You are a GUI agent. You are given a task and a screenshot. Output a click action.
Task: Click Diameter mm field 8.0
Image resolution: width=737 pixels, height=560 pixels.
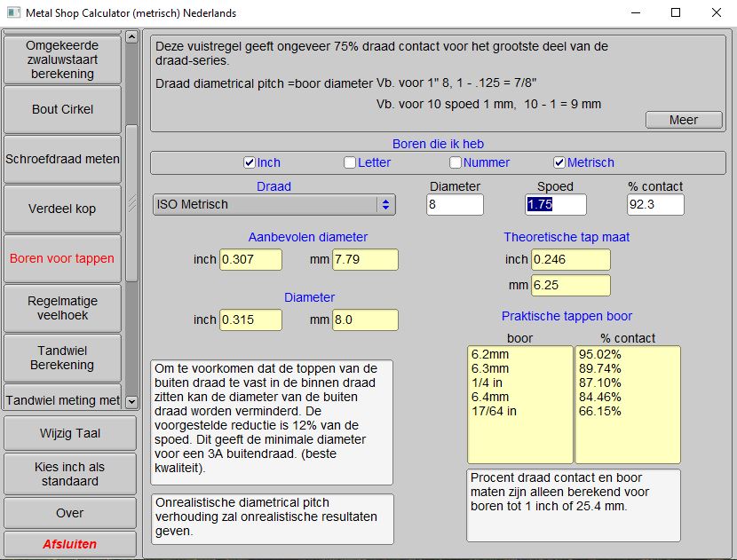click(365, 319)
